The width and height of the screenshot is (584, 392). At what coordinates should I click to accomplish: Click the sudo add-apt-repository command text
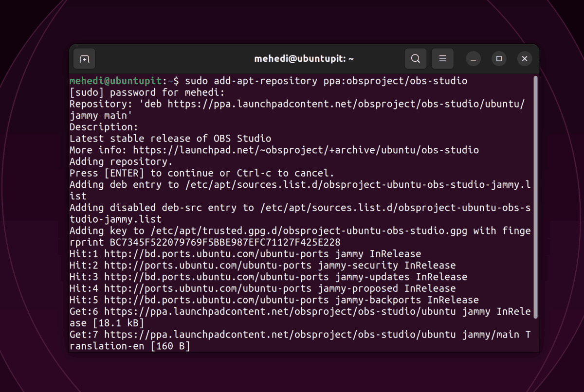[x=326, y=81]
